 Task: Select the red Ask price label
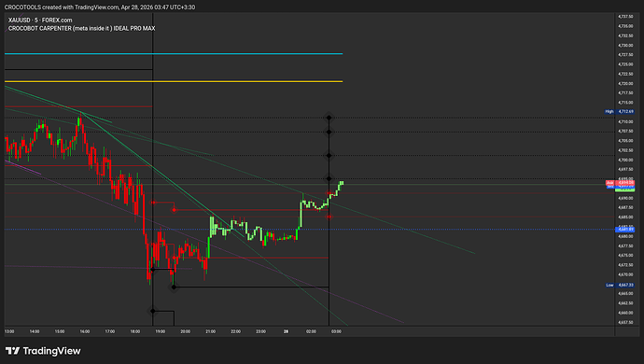(x=620, y=182)
